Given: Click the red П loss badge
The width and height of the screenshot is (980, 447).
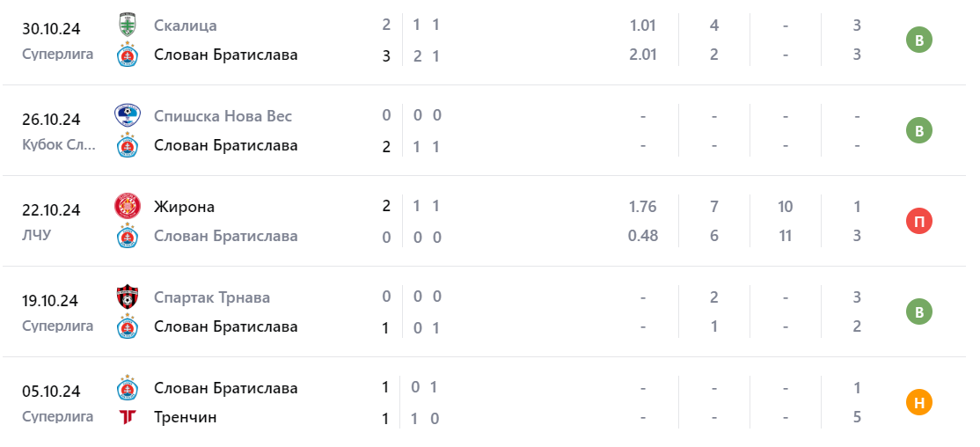Looking at the screenshot, I should pos(919,221).
